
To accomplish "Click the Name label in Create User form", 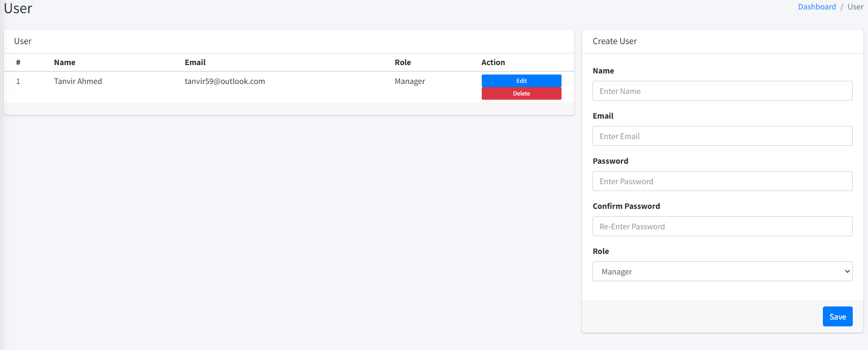I will [604, 71].
